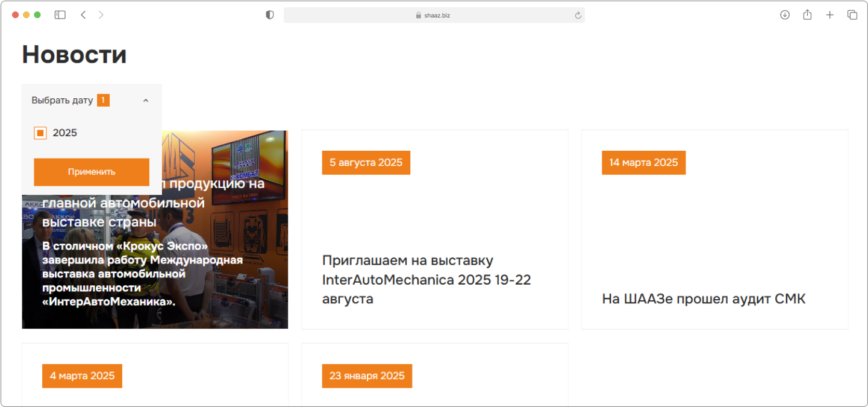The image size is (868, 407).
Task: Open the InterAutoMechanica 2025 invitation article
Action: pos(426,279)
